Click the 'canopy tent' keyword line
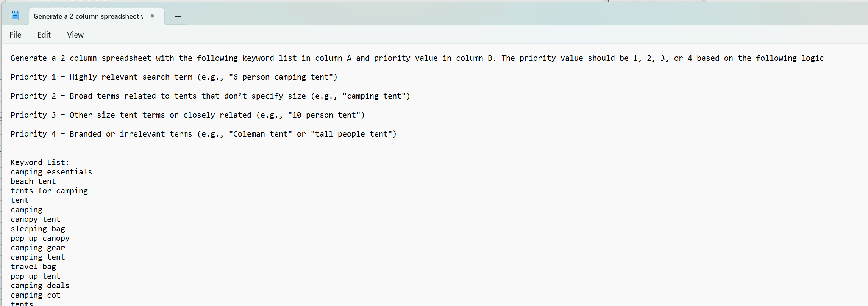 pos(36,219)
